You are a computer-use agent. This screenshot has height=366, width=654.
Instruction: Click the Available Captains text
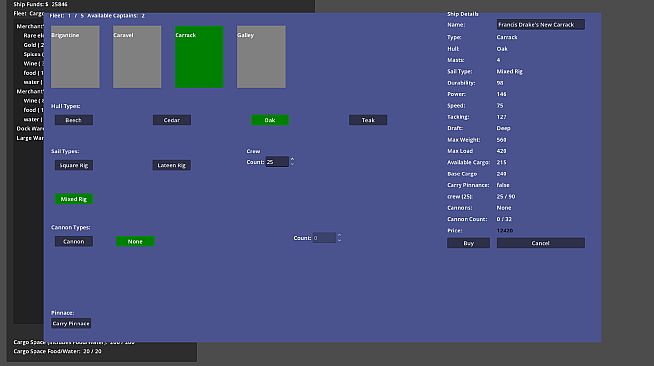click(x=116, y=15)
